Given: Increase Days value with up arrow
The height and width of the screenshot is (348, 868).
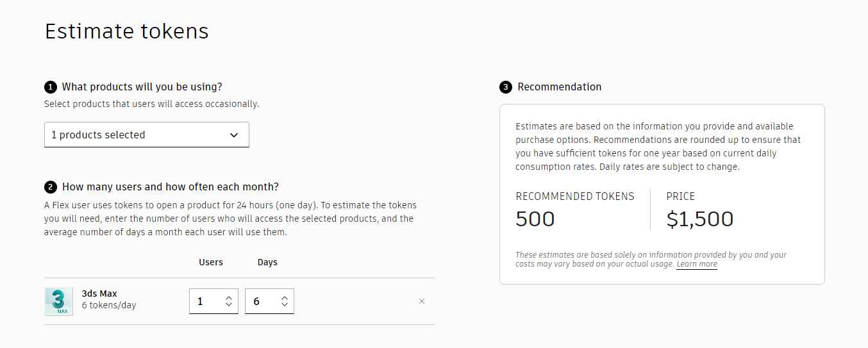Looking at the screenshot, I should point(285,297).
